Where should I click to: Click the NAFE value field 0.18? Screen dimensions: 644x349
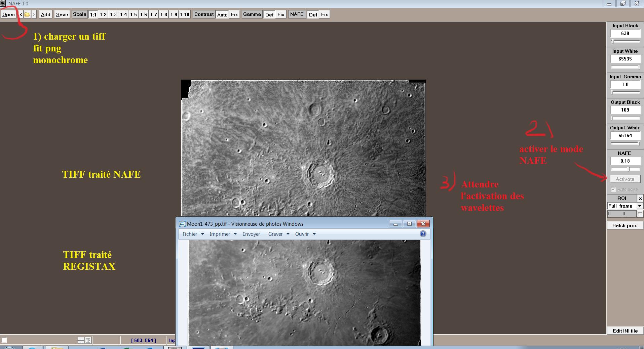click(625, 161)
